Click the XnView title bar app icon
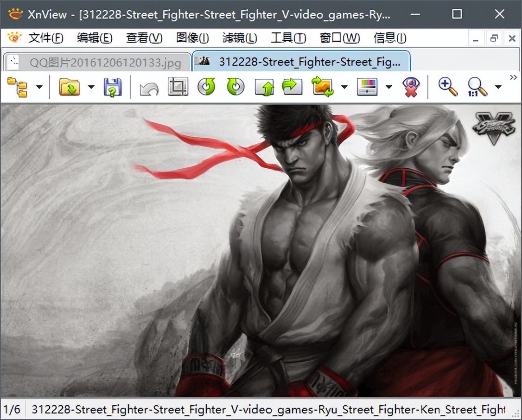The width and height of the screenshot is (522, 420). coord(15,14)
